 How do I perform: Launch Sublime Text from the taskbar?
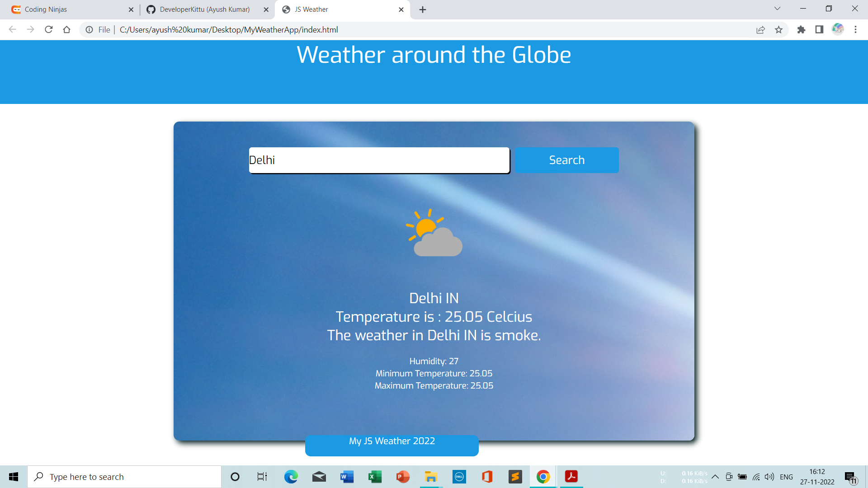pyautogui.click(x=515, y=476)
